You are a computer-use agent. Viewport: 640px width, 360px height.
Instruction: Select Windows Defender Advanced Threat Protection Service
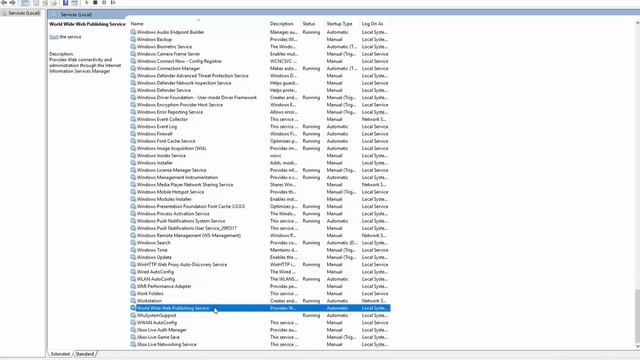pyautogui.click(x=260, y=76)
